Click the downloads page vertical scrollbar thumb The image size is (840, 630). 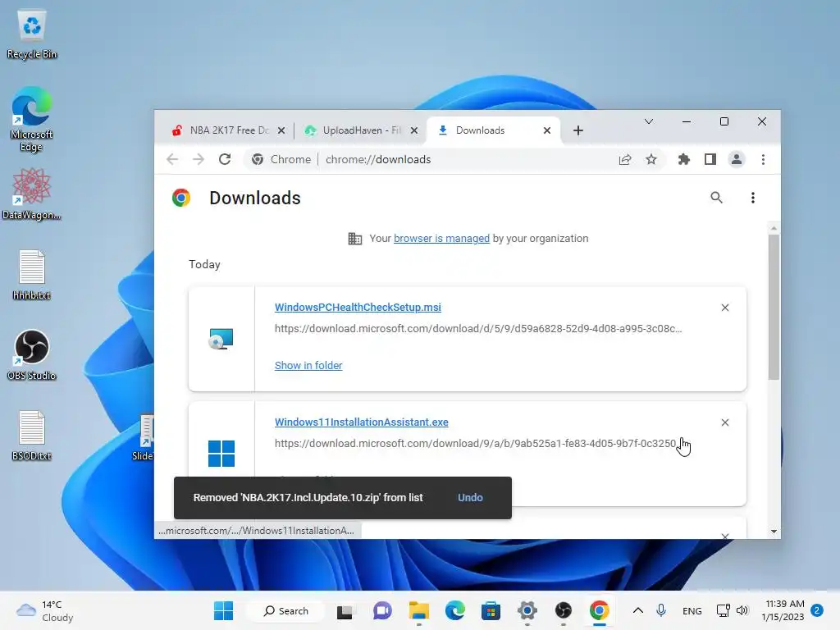pos(774,307)
